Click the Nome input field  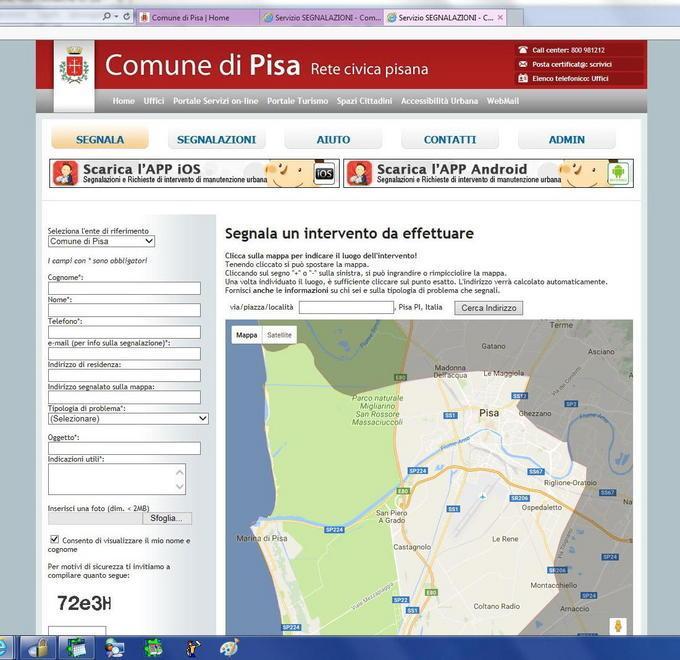pyautogui.click(x=124, y=310)
